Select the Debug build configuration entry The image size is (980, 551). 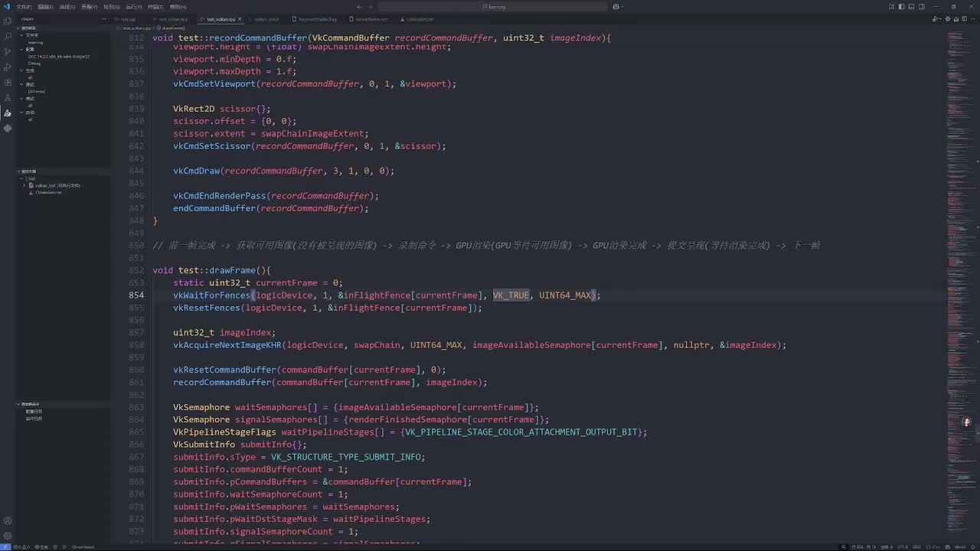34,64
